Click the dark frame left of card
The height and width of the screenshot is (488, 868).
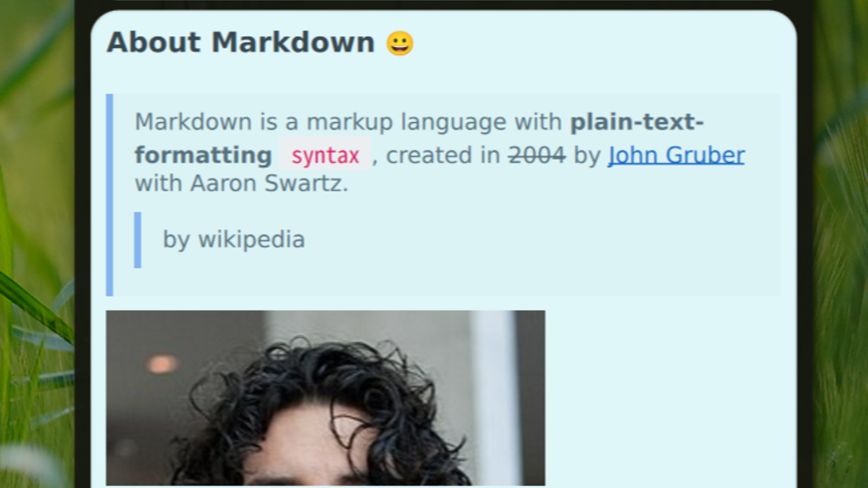[82, 243]
